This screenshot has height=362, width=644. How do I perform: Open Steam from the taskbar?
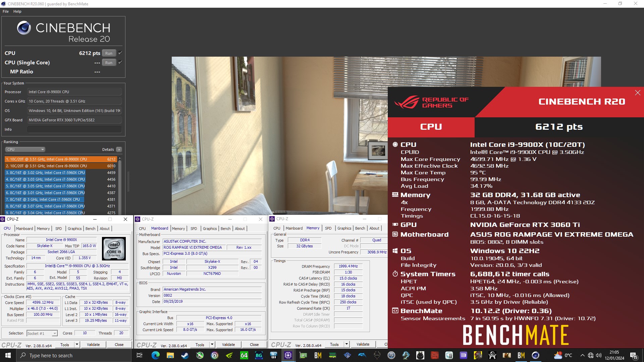click(185, 355)
